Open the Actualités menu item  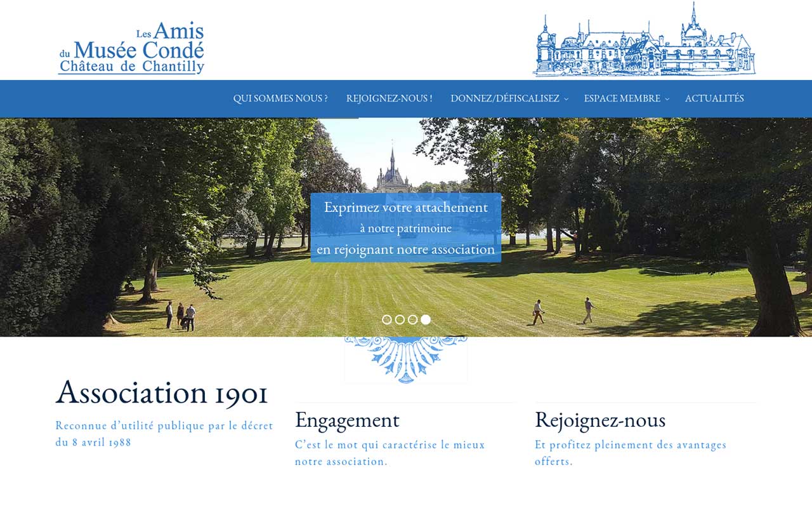coord(714,98)
